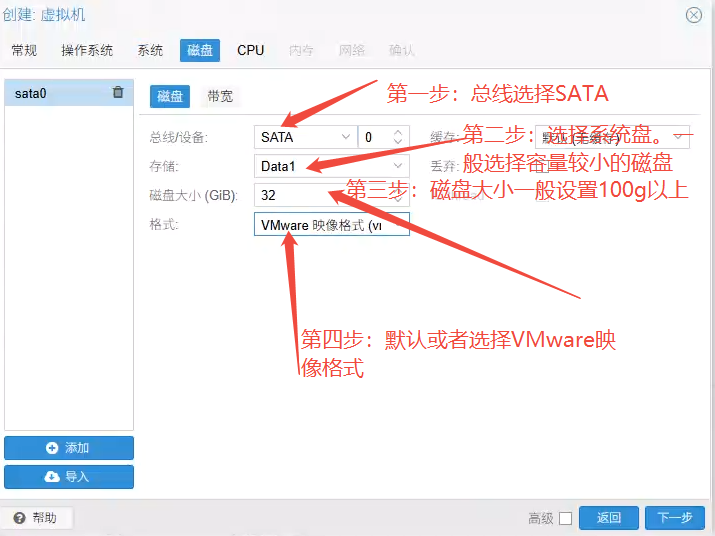
Task: Click the 下一步 next button
Action: coord(674,518)
